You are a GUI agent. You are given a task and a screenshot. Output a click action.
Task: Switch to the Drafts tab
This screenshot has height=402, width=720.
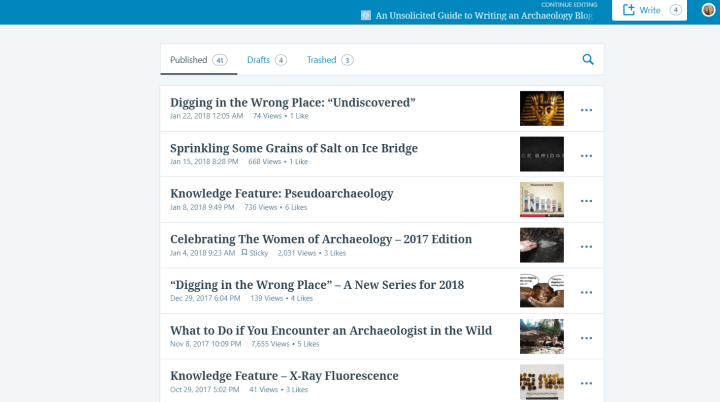click(267, 60)
